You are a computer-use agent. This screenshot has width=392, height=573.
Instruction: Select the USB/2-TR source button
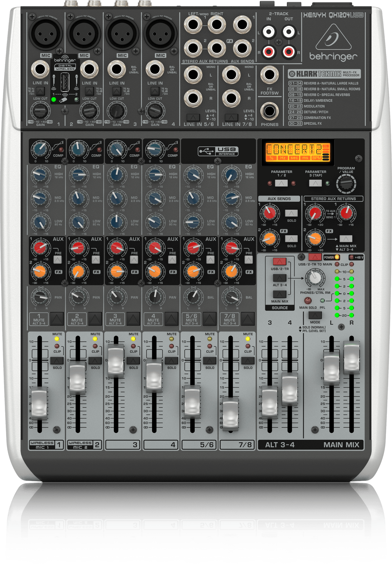coord(279,262)
